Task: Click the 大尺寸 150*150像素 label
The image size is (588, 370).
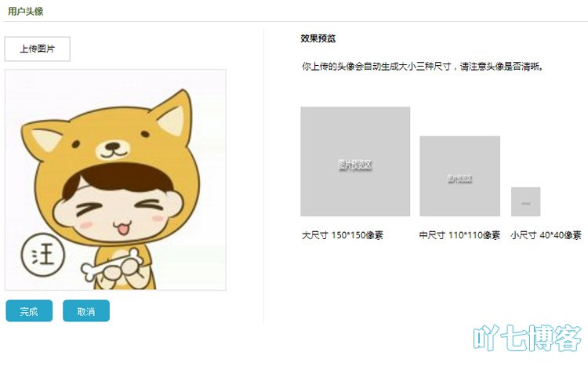Action: point(343,235)
